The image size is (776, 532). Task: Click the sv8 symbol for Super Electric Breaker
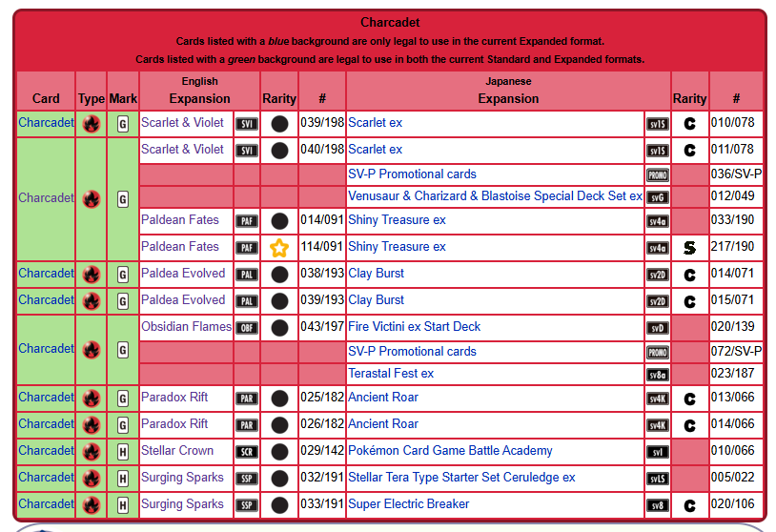point(657,505)
